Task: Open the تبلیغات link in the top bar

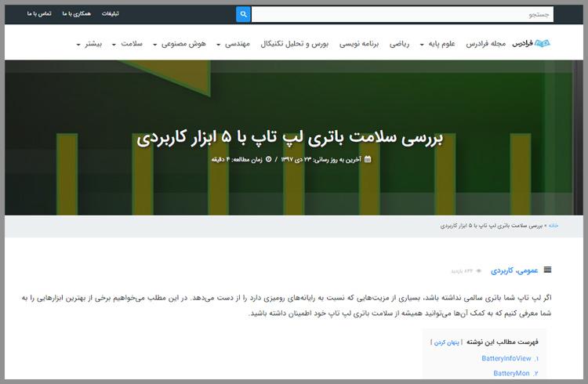Action: 111,13
